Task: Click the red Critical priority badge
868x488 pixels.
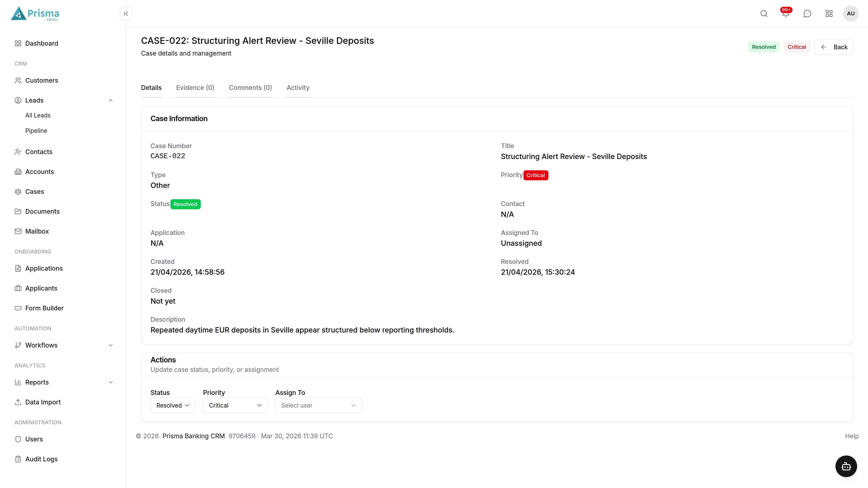Action: pos(536,175)
